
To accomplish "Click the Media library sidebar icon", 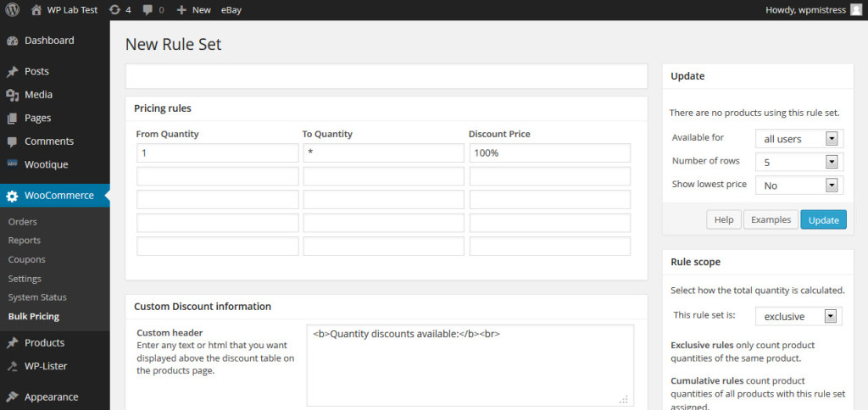I will coord(12,95).
